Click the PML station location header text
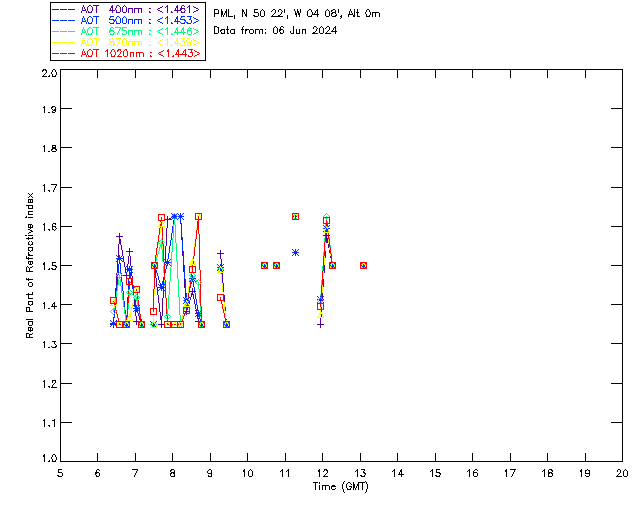 (x=297, y=14)
